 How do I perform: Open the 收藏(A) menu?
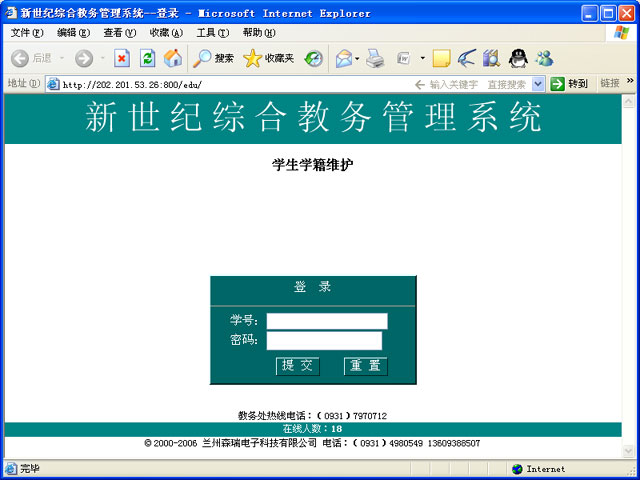click(x=166, y=33)
